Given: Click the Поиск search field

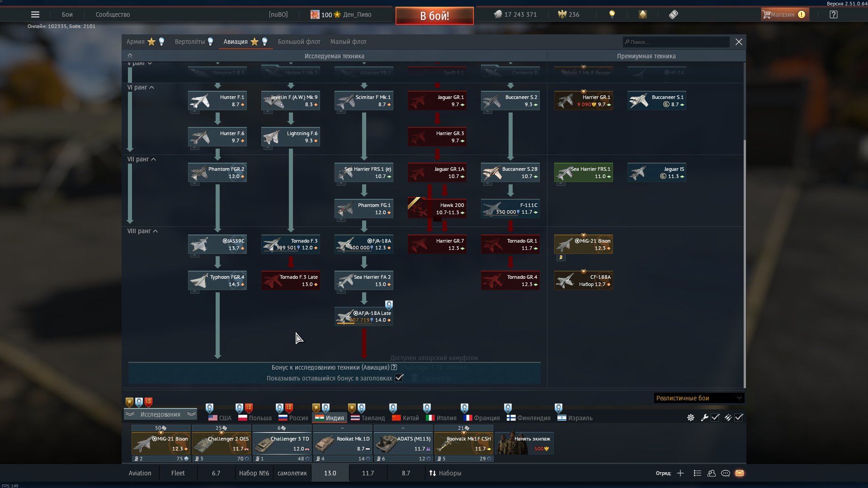Looking at the screenshot, I should point(676,42).
